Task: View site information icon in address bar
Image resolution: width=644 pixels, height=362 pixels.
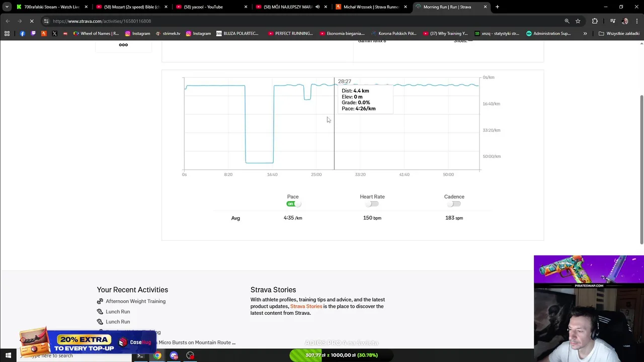Action: point(46,21)
